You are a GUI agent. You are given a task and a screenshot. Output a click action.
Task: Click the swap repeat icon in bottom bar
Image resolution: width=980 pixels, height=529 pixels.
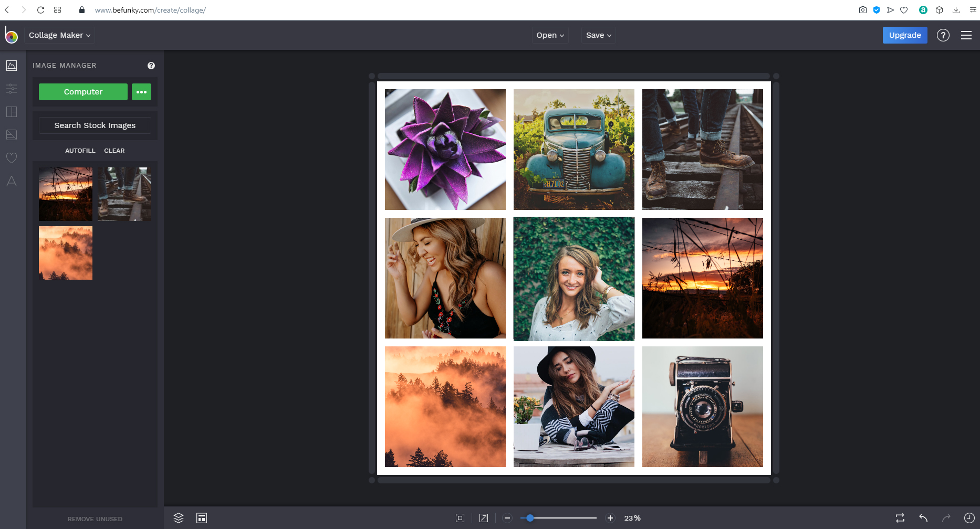pos(900,518)
